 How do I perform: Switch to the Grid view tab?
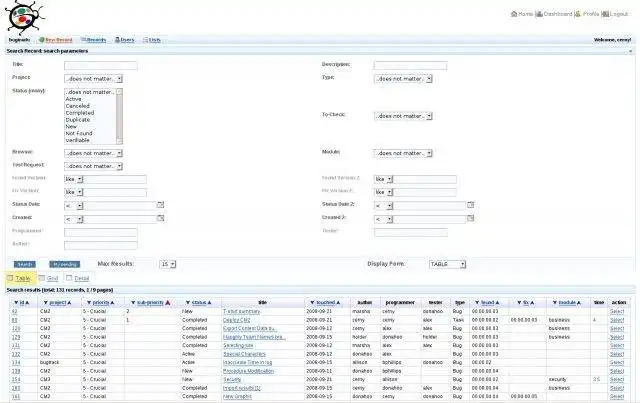pos(49,278)
